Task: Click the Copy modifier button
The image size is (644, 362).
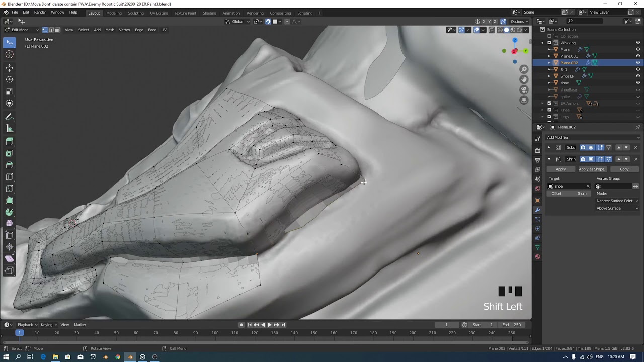Action: 624,169
